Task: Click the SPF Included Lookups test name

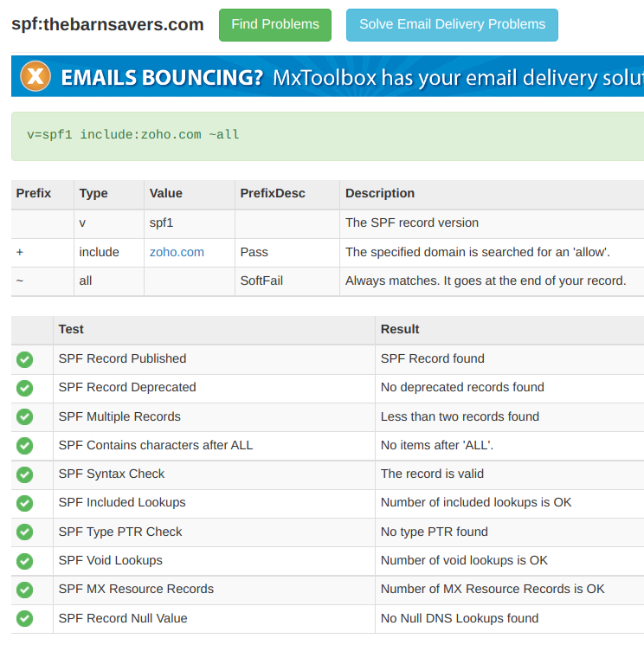Action: pyautogui.click(x=122, y=503)
